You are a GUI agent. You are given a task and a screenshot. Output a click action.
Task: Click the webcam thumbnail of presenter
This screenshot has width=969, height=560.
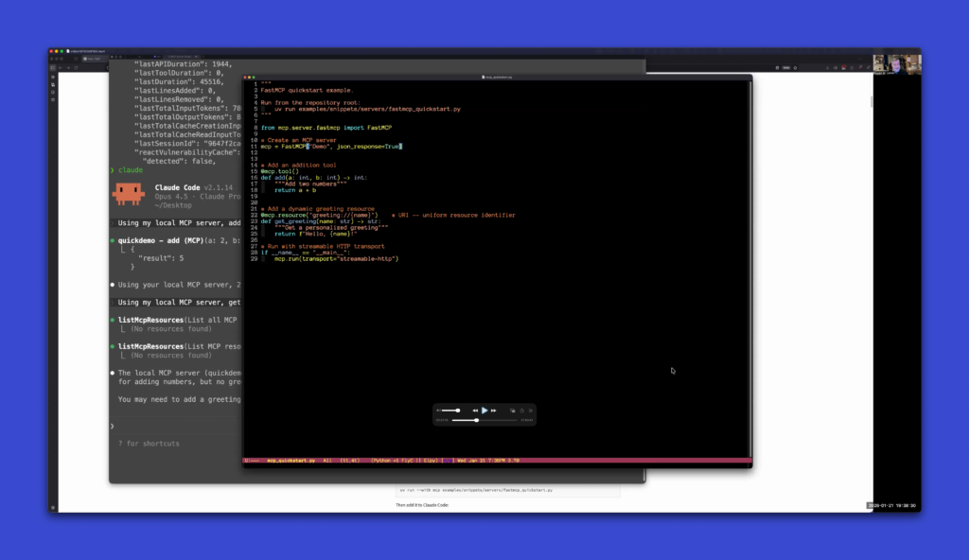896,63
